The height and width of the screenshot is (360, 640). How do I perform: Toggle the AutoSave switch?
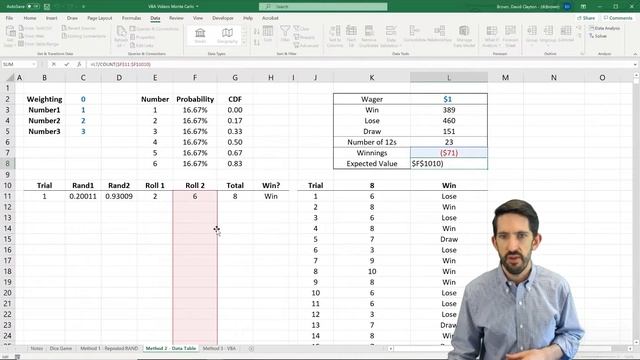(x=33, y=7)
